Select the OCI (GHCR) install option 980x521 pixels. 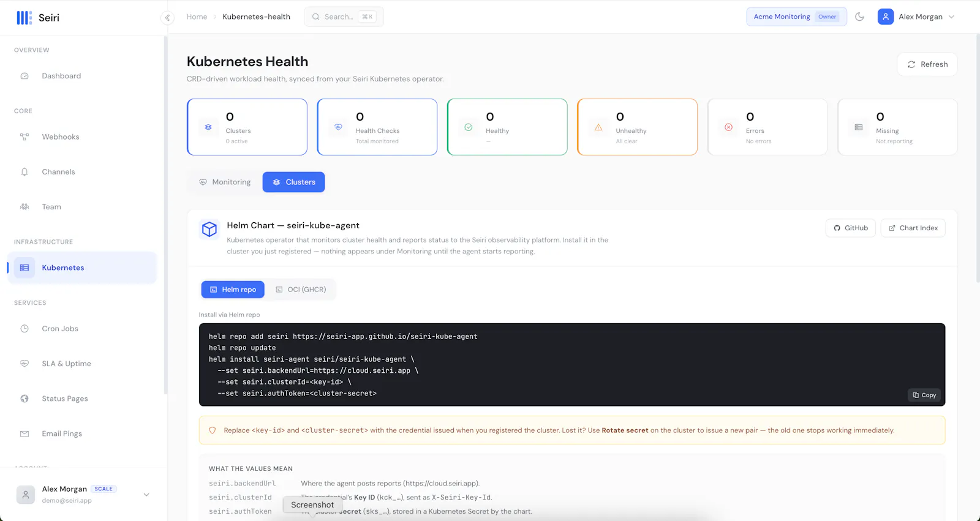tap(301, 290)
